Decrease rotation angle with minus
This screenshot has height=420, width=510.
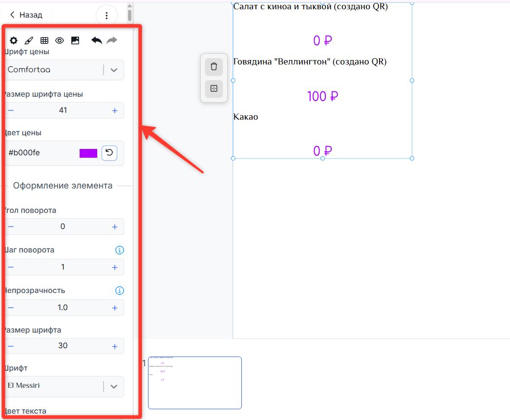[11, 227]
